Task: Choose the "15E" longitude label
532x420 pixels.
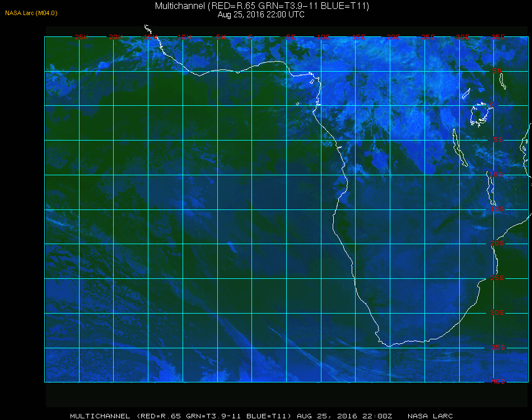Action: pyautogui.click(x=358, y=37)
